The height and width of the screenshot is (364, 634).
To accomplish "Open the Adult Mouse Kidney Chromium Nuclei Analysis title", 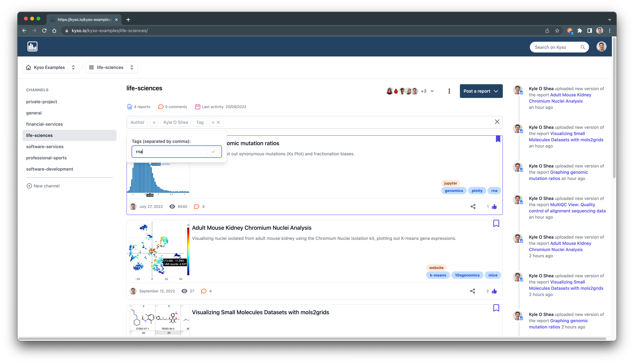I will (251, 228).
